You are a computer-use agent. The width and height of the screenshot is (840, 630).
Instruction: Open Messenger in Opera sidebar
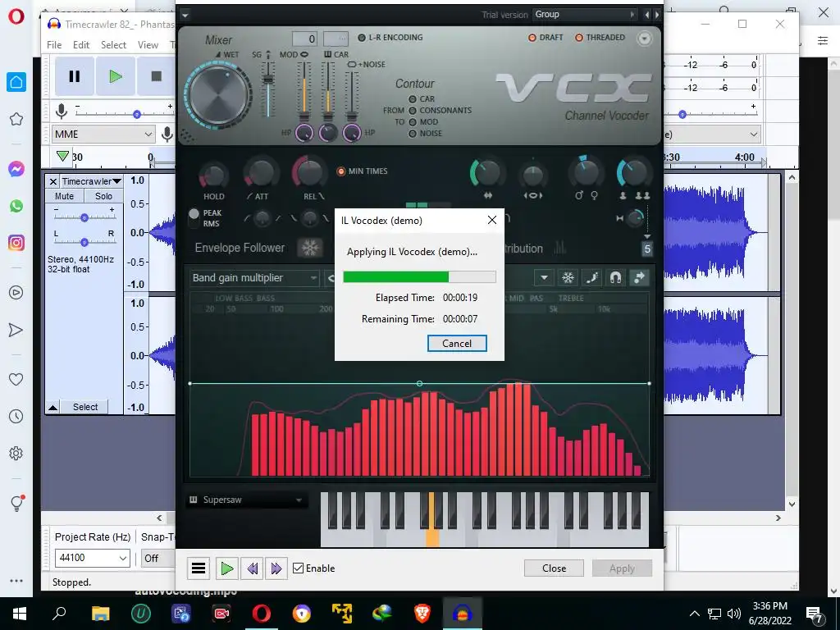pyautogui.click(x=16, y=169)
